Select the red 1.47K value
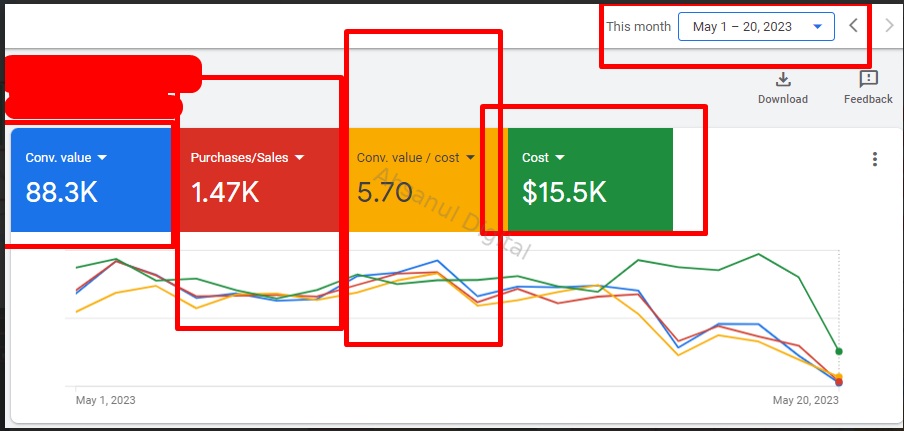The width and height of the screenshot is (904, 431). [x=225, y=192]
